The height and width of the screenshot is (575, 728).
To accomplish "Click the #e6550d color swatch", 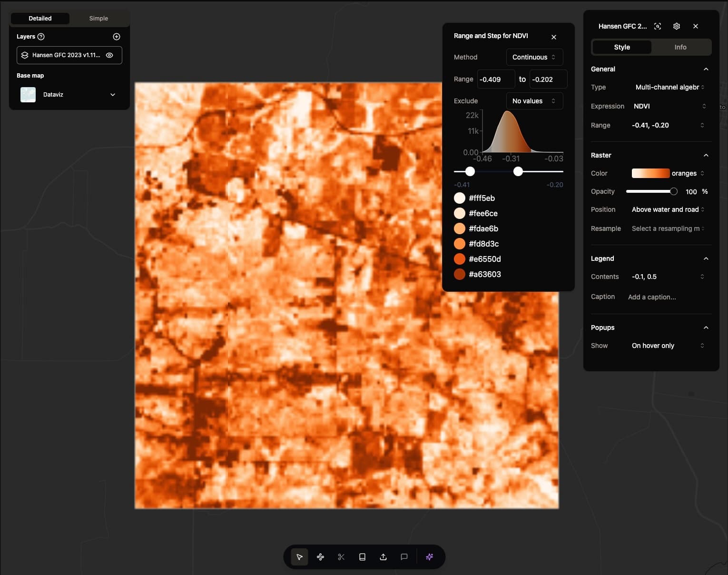I will (460, 259).
